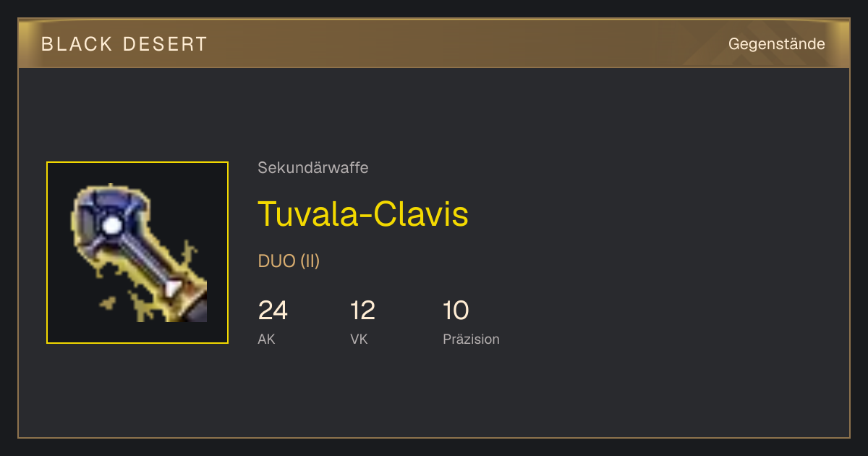Click the clavis's ribbed grey shaft

[142, 257]
